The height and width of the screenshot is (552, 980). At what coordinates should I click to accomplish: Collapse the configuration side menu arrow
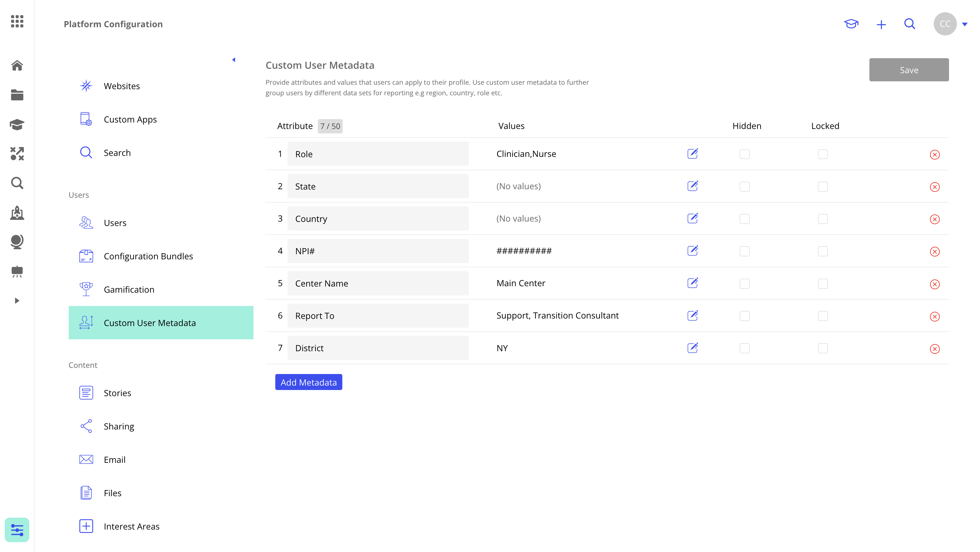[233, 59]
